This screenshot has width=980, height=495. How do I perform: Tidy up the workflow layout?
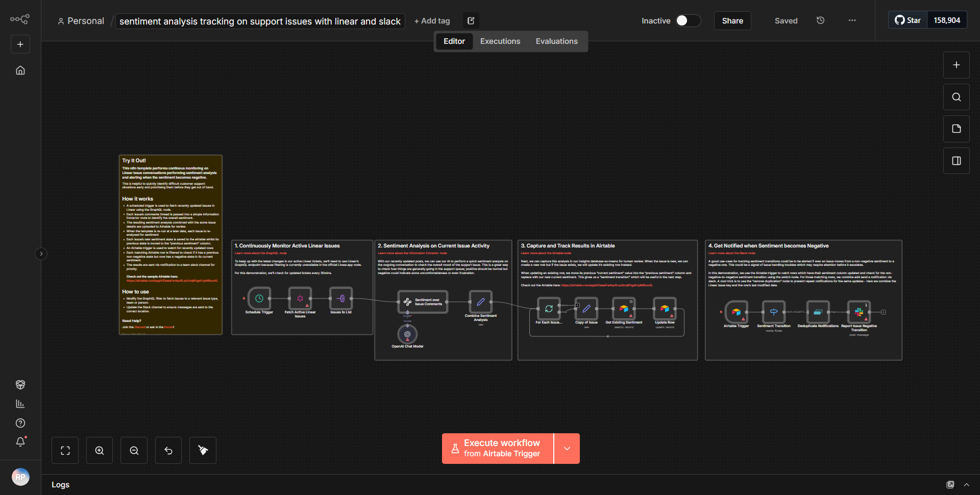[202, 450]
